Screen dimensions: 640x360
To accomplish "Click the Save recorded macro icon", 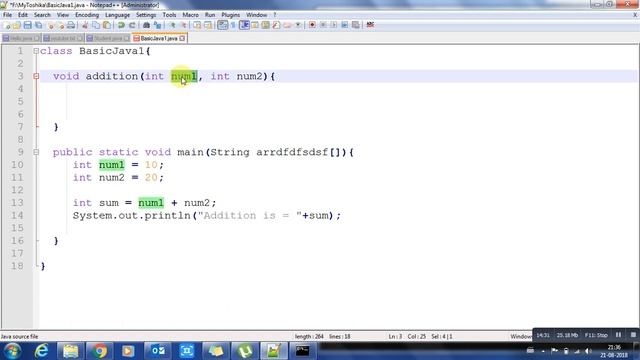I will pyautogui.click(x=356, y=25).
